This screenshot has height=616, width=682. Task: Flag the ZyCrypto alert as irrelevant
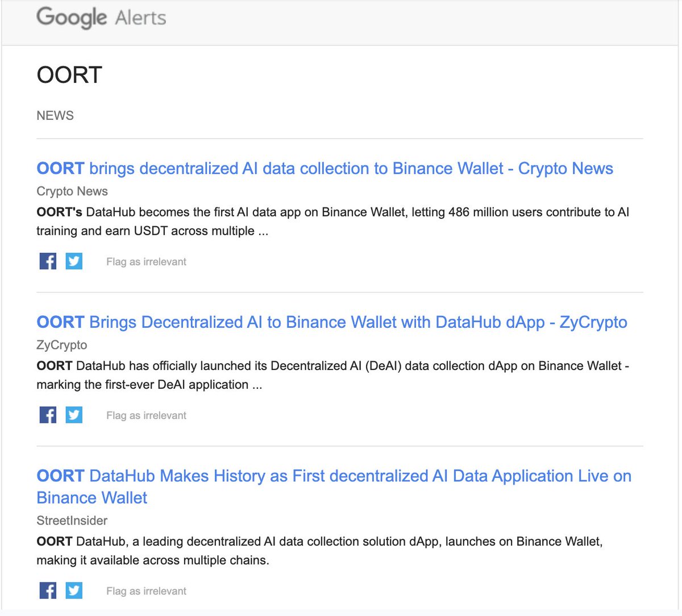[145, 415]
